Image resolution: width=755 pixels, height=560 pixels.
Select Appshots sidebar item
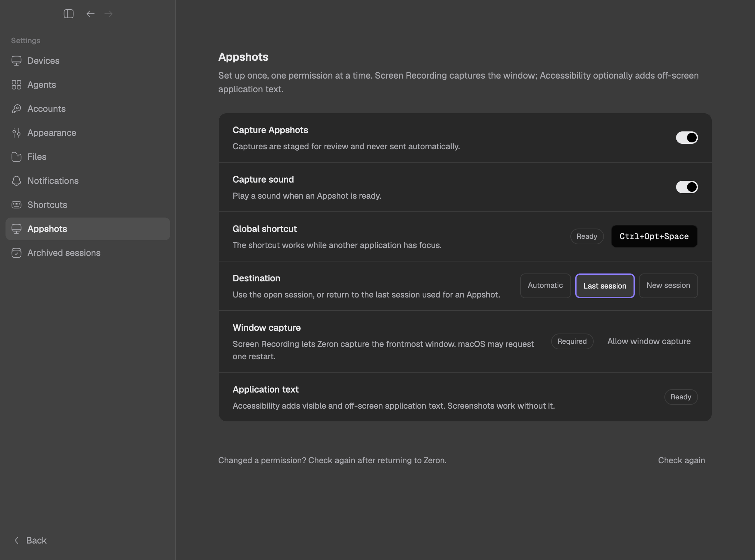[88, 229]
